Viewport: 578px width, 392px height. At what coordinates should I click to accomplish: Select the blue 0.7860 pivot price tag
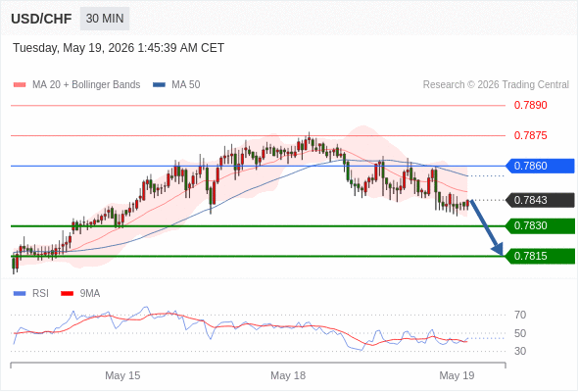pos(540,166)
